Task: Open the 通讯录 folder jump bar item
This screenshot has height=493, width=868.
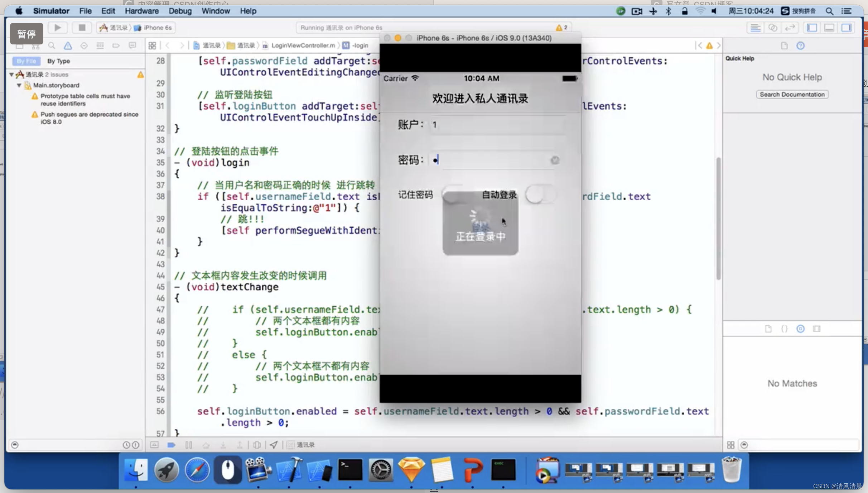Action: [x=241, y=46]
